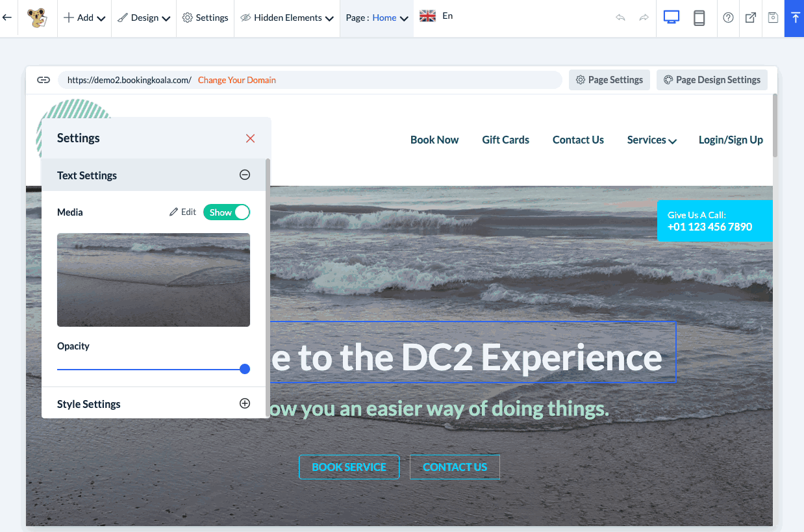Click the koala logo icon
804x532 pixels.
(x=37, y=18)
